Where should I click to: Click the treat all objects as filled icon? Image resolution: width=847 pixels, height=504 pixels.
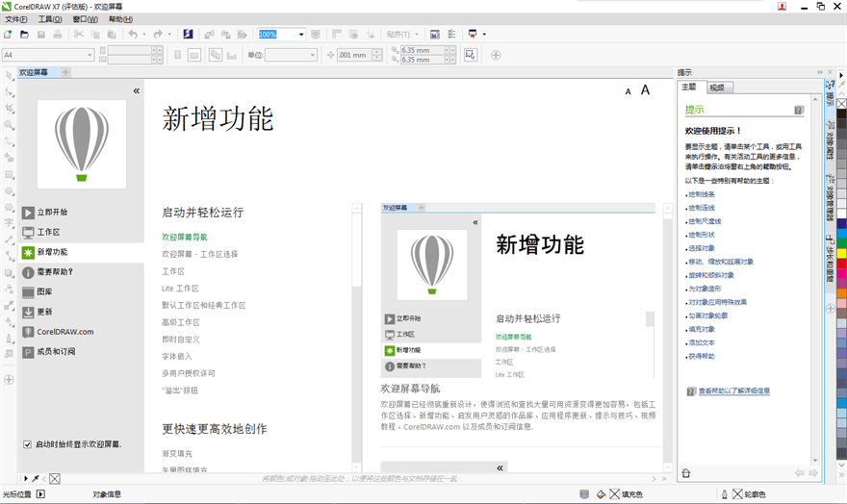(471, 55)
